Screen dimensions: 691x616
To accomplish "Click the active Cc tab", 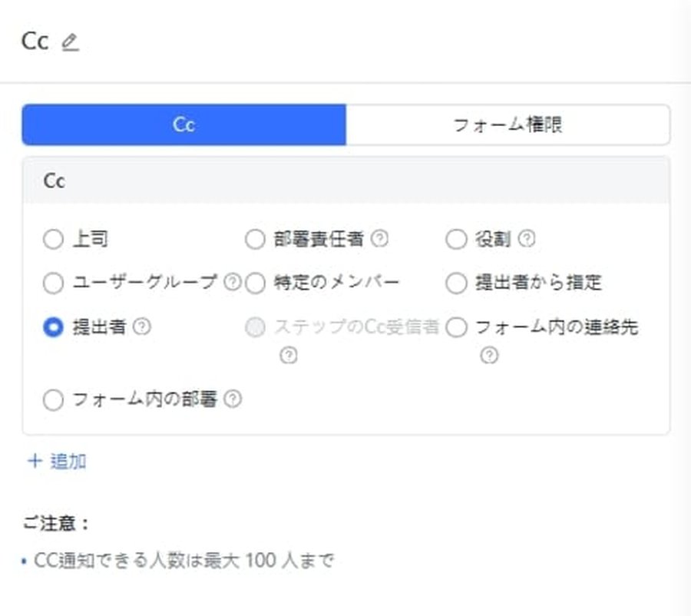I will tap(183, 124).
